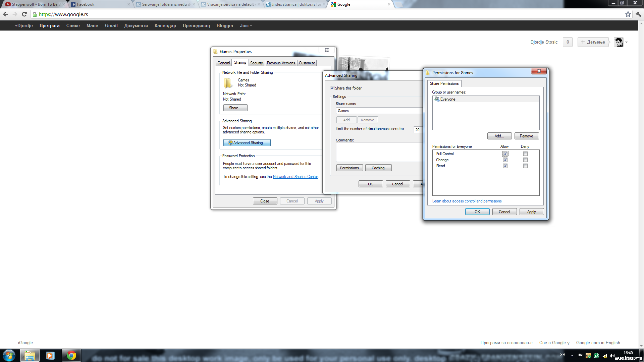644x362 pixels.
Task: Click the volume speaker tray icon
Action: [x=612, y=356]
